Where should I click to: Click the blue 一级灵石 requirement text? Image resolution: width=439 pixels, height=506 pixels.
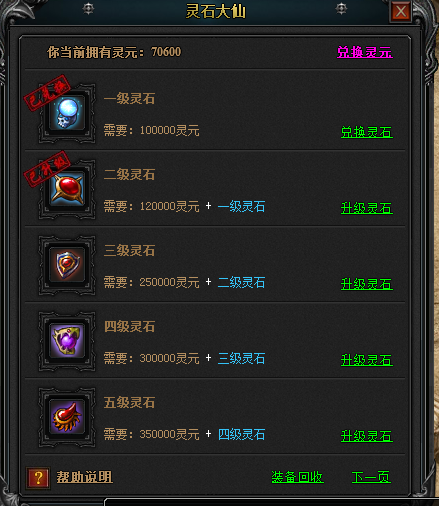[241, 206]
